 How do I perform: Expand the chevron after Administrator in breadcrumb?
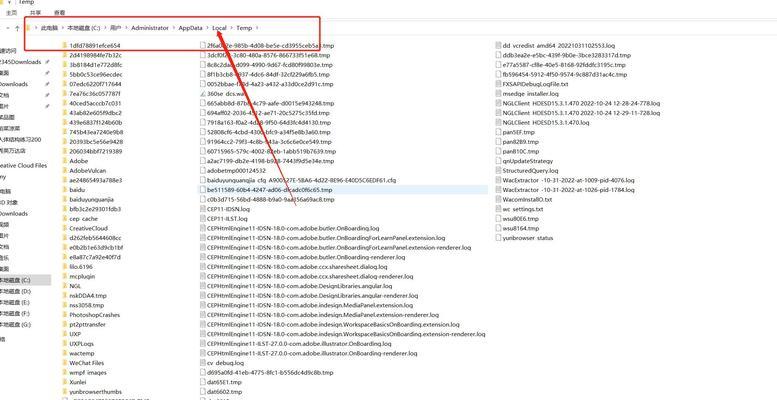pyautogui.click(x=173, y=28)
